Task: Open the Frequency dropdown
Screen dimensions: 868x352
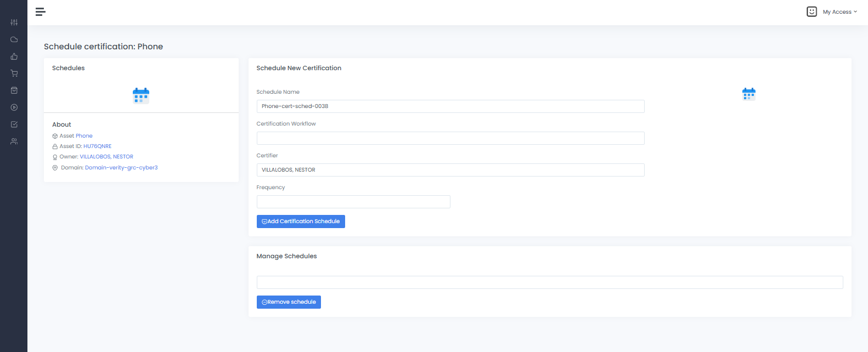Action: pyautogui.click(x=353, y=202)
